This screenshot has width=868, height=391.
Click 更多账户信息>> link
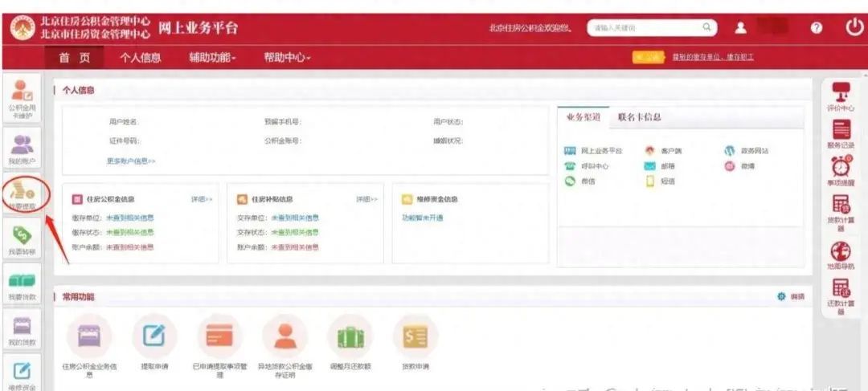[x=131, y=161]
